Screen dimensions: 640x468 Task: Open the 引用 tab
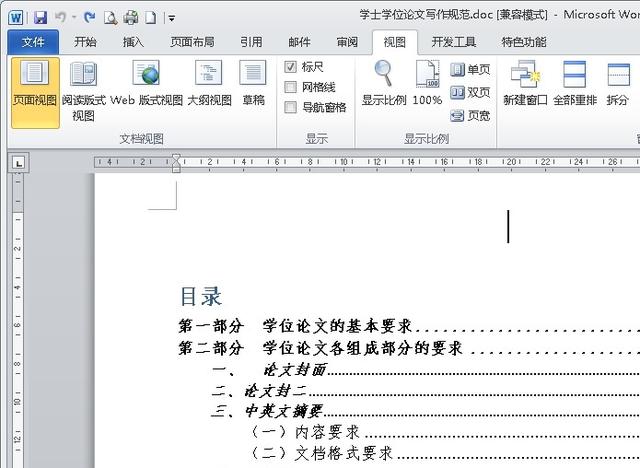point(251,42)
